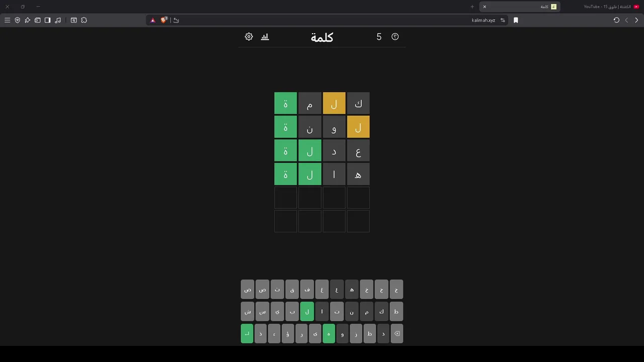Open the extensions puzzle icon

click(84, 20)
